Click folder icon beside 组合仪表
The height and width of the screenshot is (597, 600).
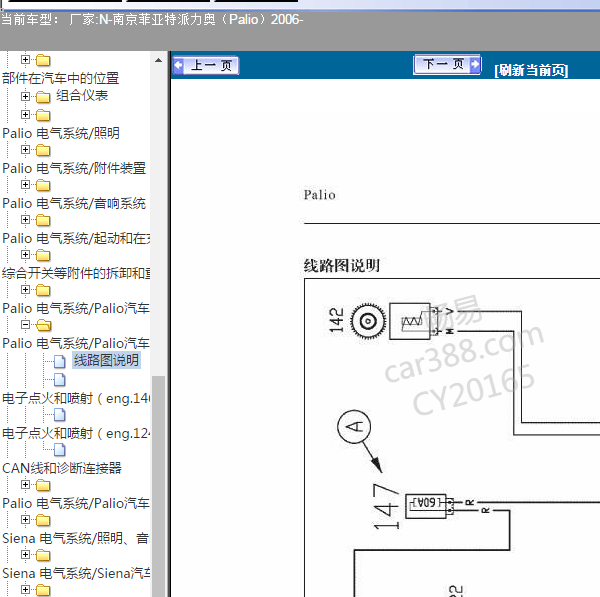43,97
